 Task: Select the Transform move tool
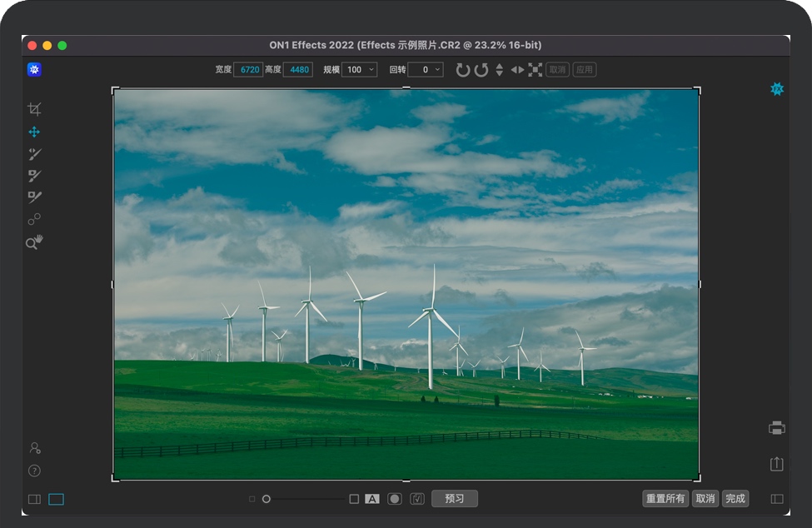[x=34, y=132]
